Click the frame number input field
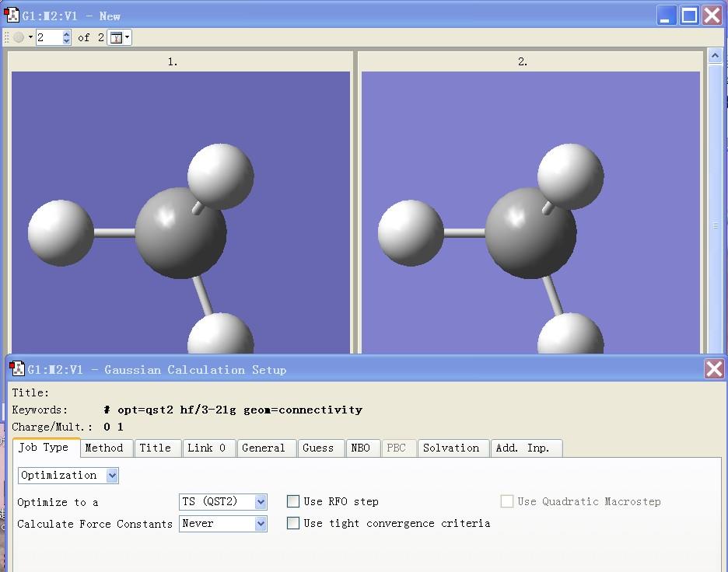The width and height of the screenshot is (728, 572). pyautogui.click(x=47, y=37)
